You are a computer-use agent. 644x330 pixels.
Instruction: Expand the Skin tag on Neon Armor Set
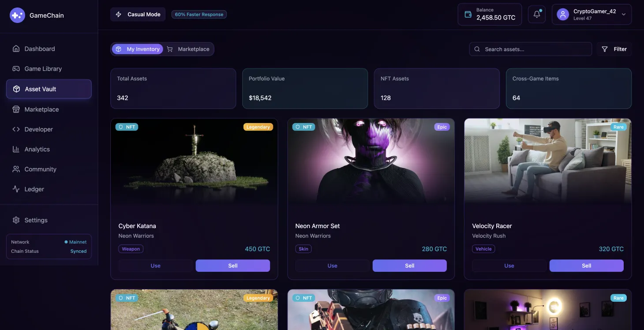[x=303, y=248]
